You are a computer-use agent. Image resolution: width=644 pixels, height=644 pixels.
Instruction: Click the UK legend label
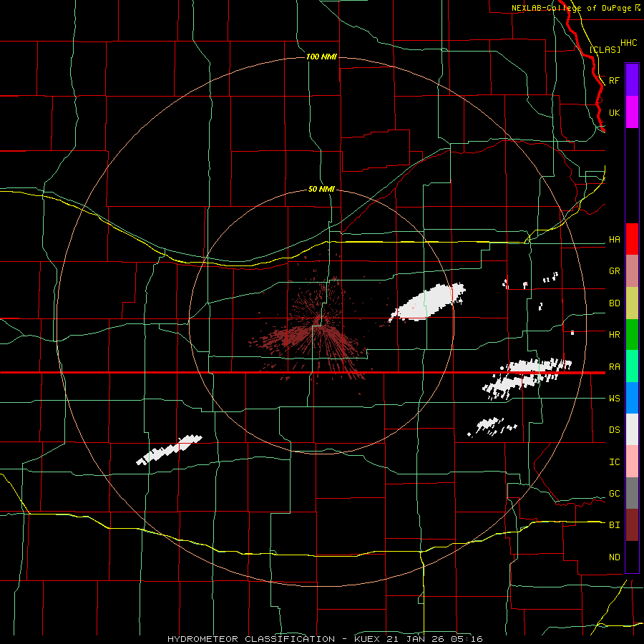(x=614, y=112)
